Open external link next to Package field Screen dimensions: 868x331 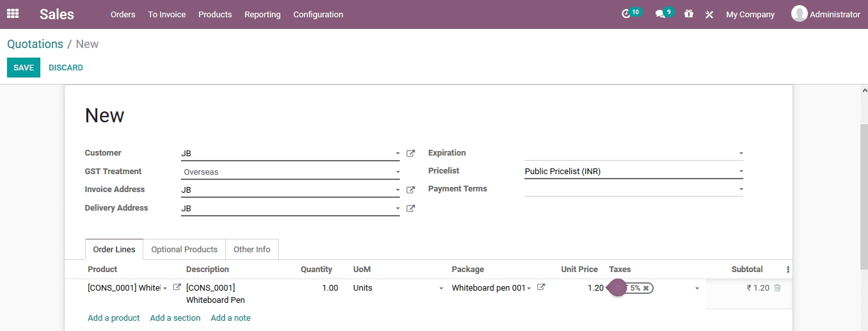coord(541,288)
